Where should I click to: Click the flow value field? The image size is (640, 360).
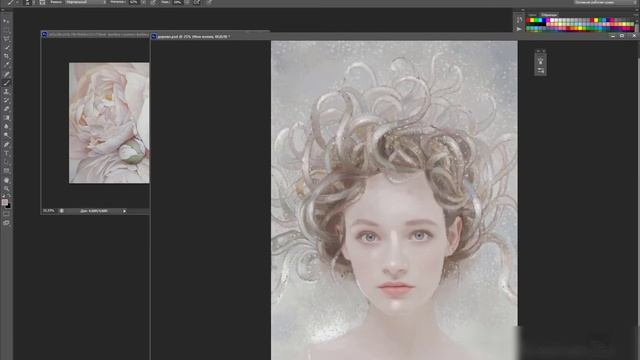[177, 2]
